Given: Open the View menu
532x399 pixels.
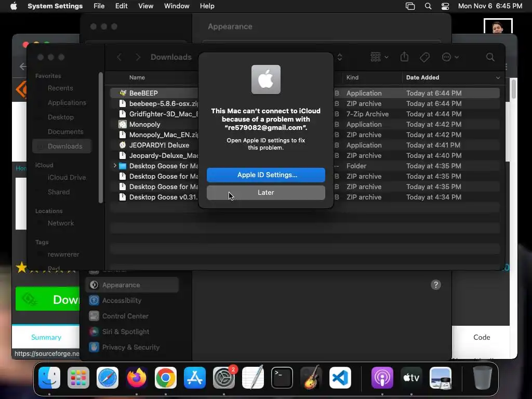Looking at the screenshot, I should [x=145, y=6].
